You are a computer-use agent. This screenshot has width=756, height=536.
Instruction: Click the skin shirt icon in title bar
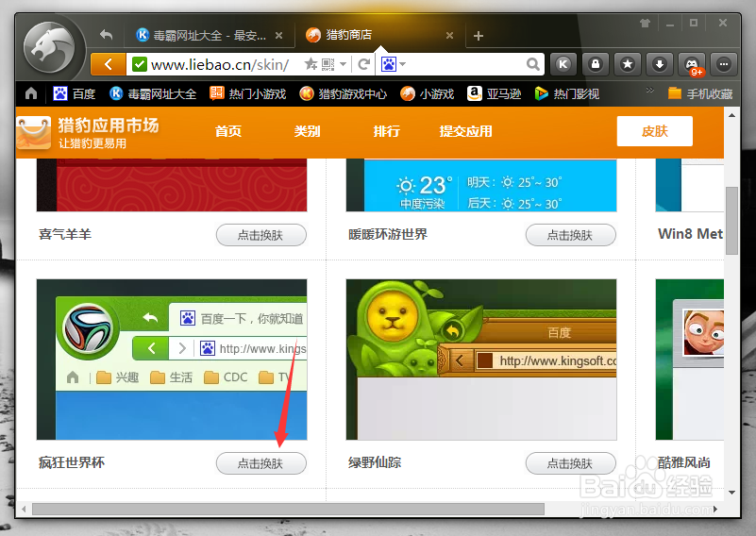pyautogui.click(x=645, y=23)
